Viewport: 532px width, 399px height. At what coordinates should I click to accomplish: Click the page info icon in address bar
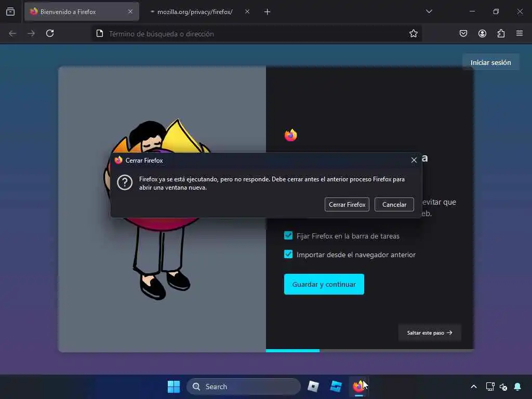[99, 33]
